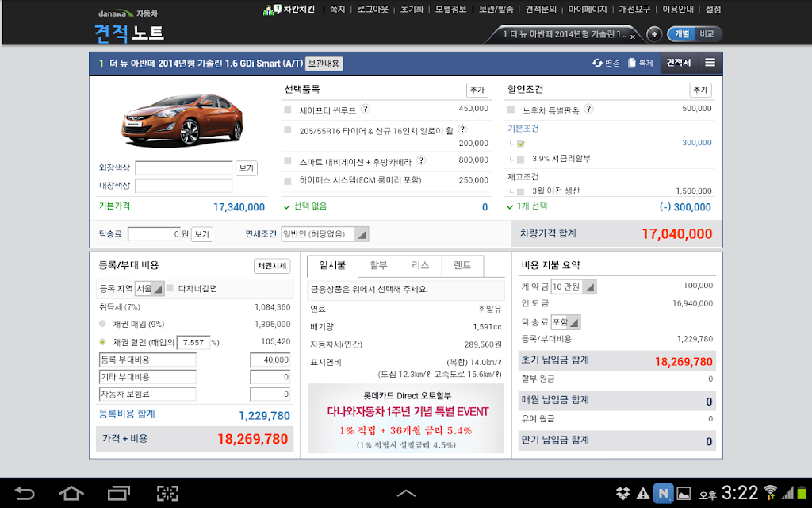
Task: Select 채권 할인 radio button
Action: (102, 341)
